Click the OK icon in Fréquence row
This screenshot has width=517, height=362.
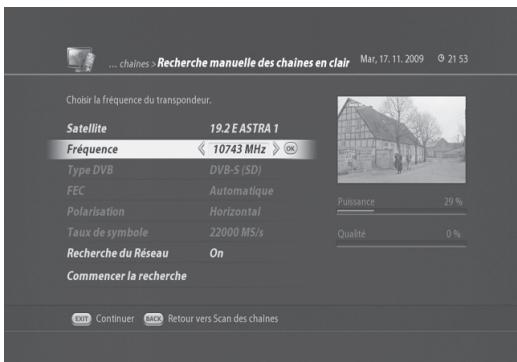click(x=290, y=148)
